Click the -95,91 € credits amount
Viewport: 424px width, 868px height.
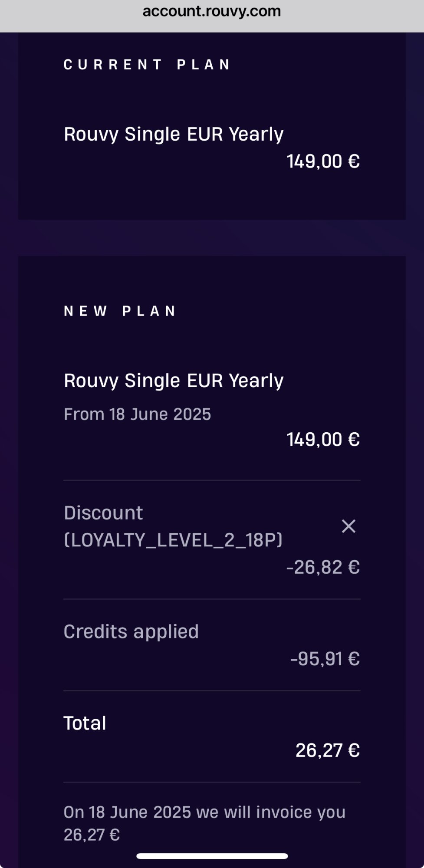(x=325, y=659)
